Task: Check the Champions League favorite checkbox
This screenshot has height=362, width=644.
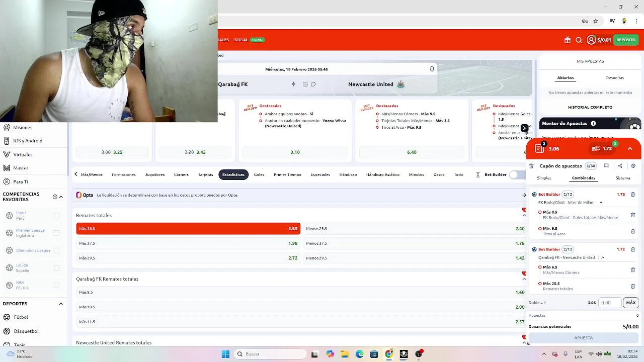Action: click(56, 250)
